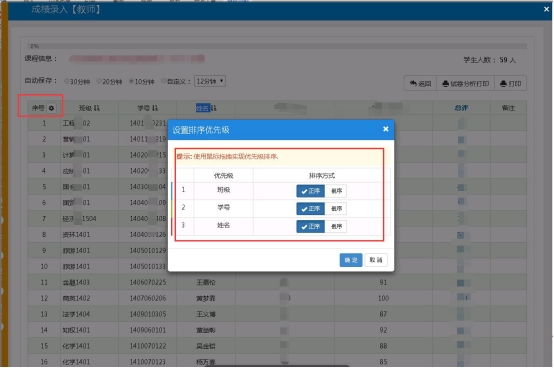
Task: Open the 12分钟 custom interval dropdown
Action: pos(210,82)
